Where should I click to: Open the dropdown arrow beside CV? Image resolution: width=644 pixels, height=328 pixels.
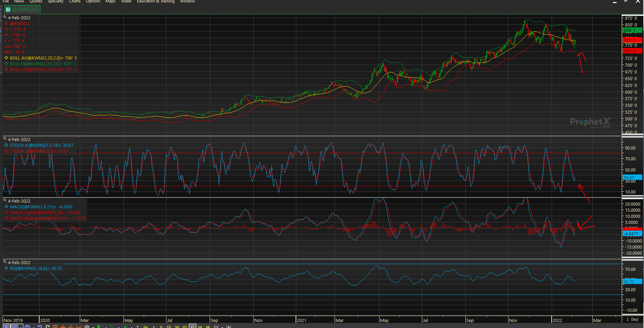[x=222, y=327]
